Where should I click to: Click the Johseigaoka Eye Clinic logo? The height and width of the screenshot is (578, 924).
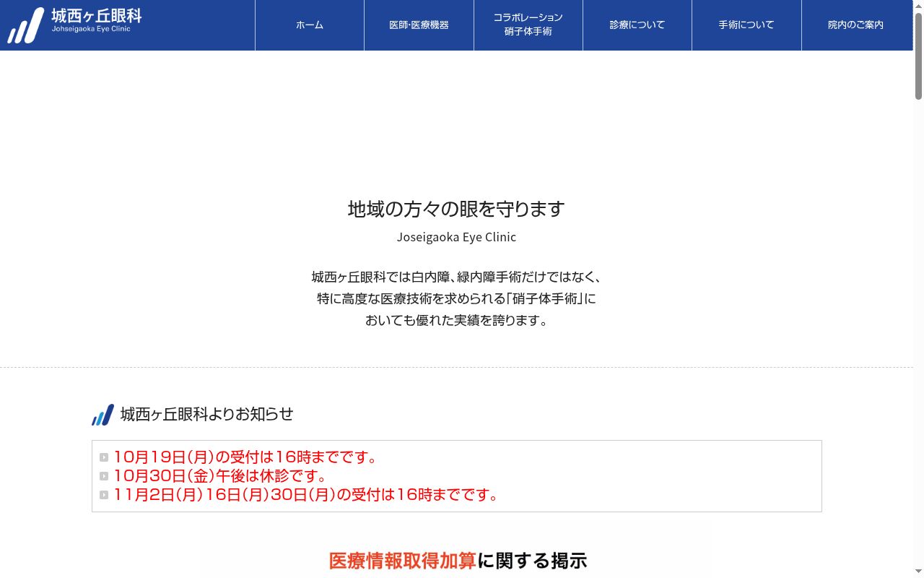point(75,25)
